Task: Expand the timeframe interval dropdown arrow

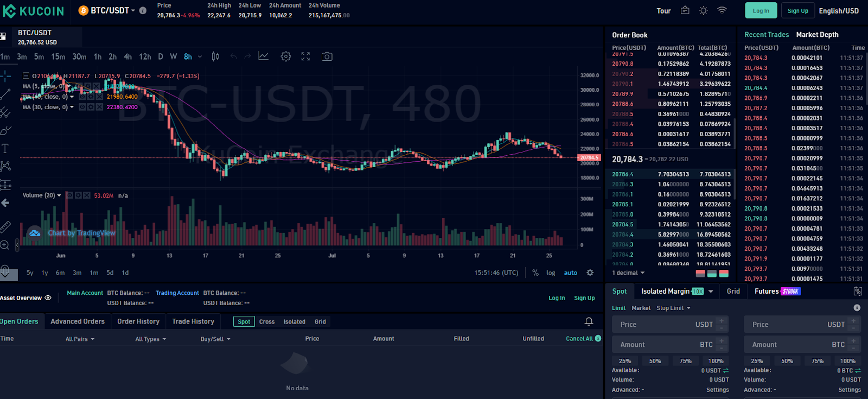Action: click(x=200, y=56)
